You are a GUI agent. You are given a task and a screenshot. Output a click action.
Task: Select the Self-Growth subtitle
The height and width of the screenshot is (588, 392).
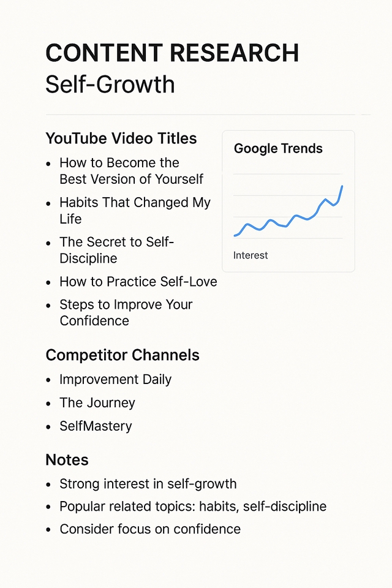pos(110,85)
